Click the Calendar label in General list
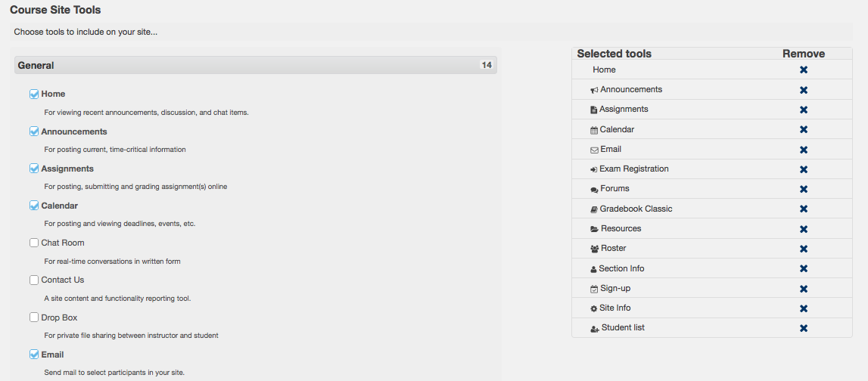 (59, 206)
